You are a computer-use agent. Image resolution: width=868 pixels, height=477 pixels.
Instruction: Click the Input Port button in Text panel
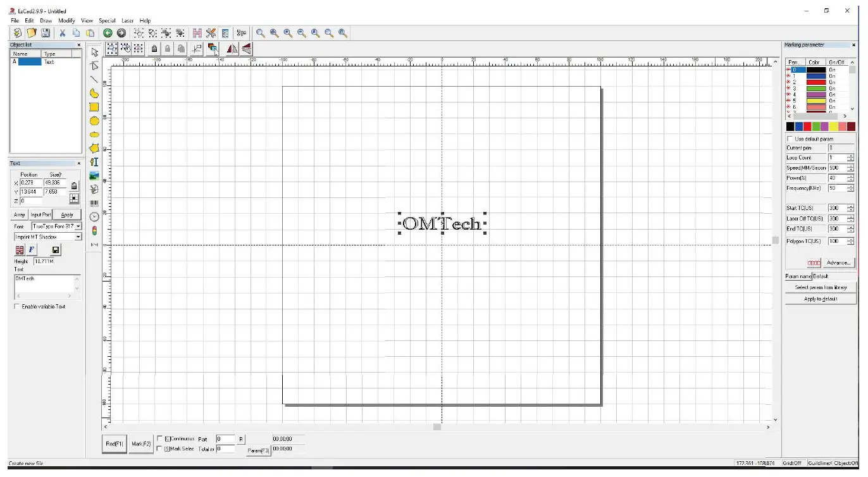pyautogui.click(x=40, y=214)
